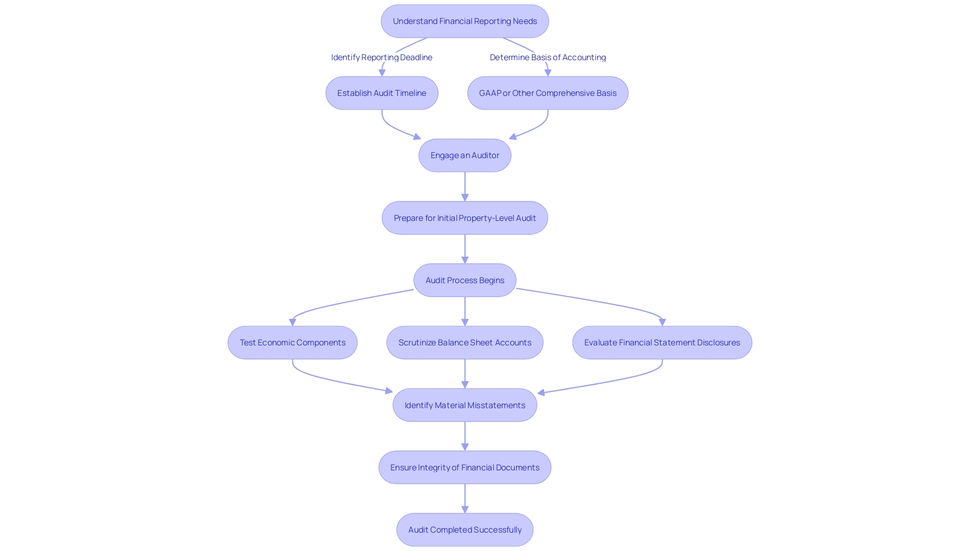Select the 'Test Economic Components' branch node
Image resolution: width=980 pixels, height=551 pixels.
(x=293, y=342)
